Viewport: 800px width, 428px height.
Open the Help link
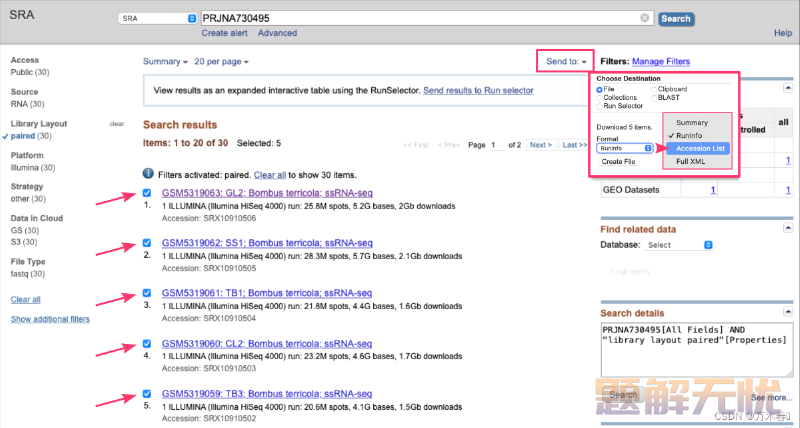783,33
